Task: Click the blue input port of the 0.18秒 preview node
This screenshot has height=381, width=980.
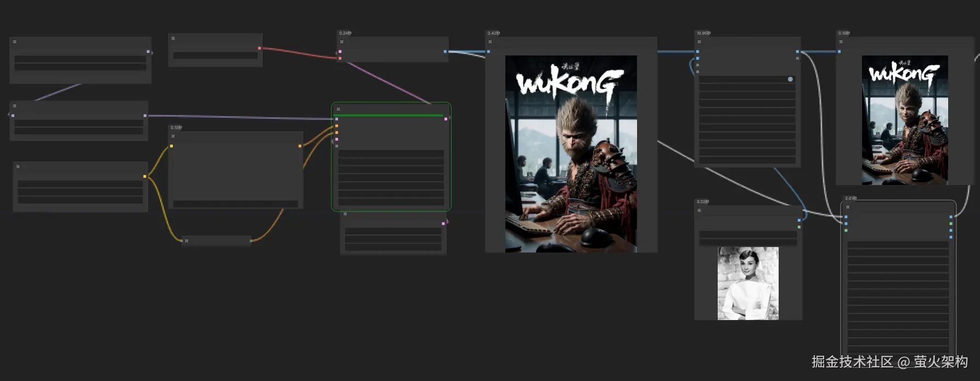Action: coord(839,52)
